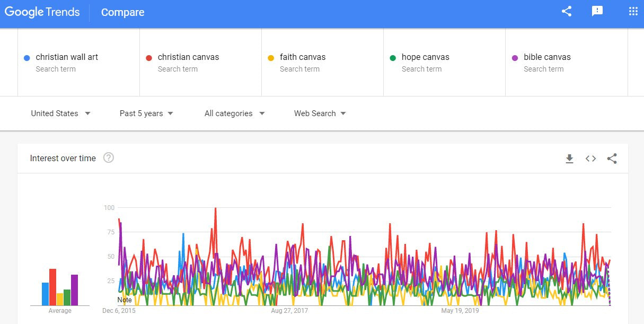Open the United States region dropdown
The width and height of the screenshot is (644, 324).
click(60, 113)
